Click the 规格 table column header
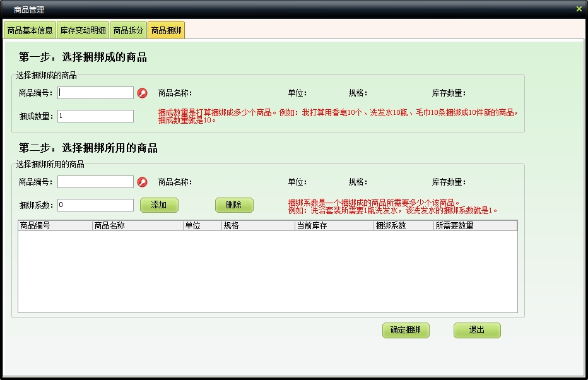Screen dimensions: 588x380 (x=257, y=225)
